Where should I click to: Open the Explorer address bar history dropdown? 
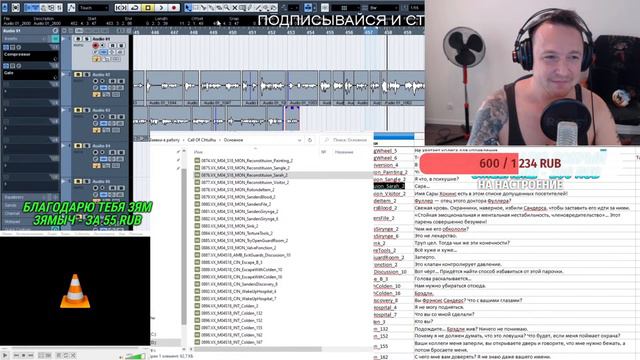click(300, 140)
